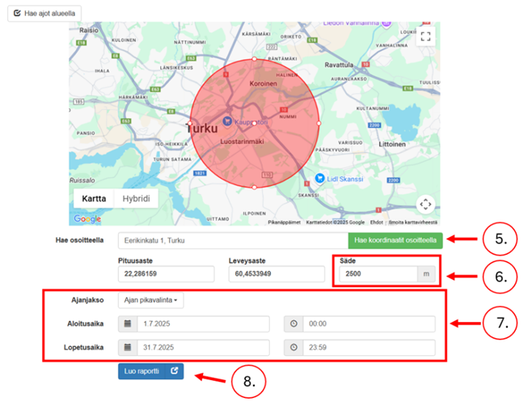Open the start date calendar icon

[128, 324]
